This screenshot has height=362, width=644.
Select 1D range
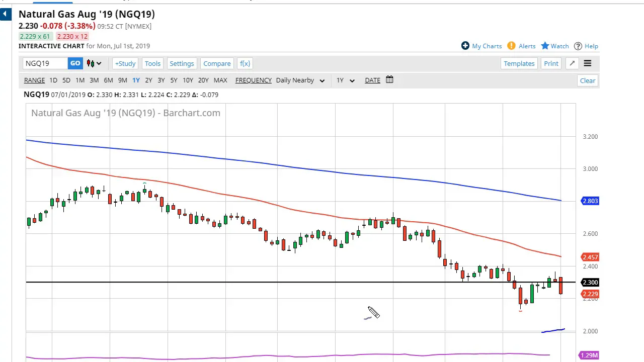(x=53, y=80)
